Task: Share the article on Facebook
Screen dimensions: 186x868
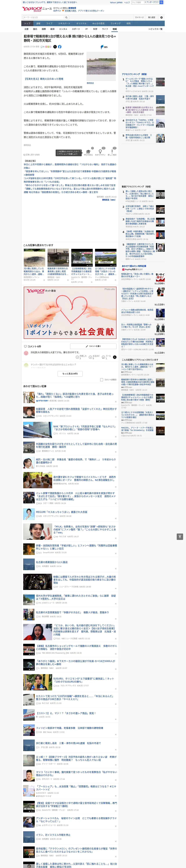Action: [60, 47]
